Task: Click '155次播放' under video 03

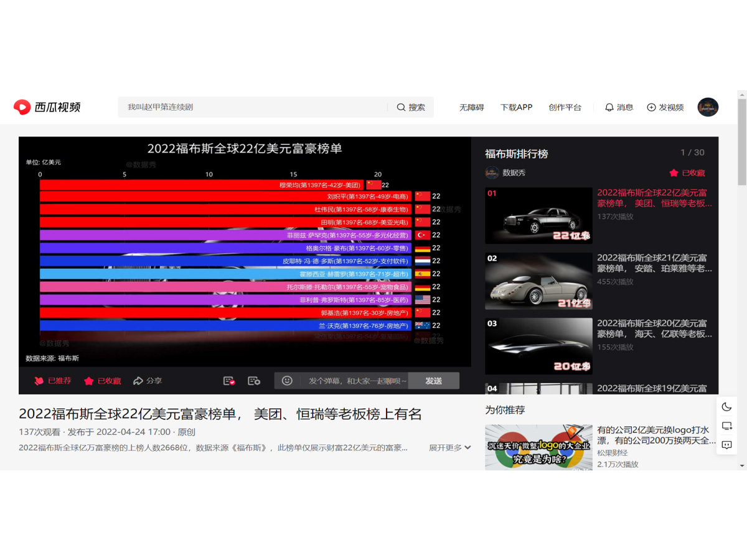Action: point(615,347)
